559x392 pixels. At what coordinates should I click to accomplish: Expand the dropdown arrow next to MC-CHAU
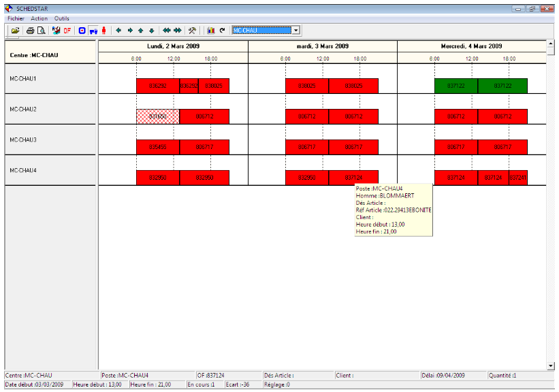point(295,30)
